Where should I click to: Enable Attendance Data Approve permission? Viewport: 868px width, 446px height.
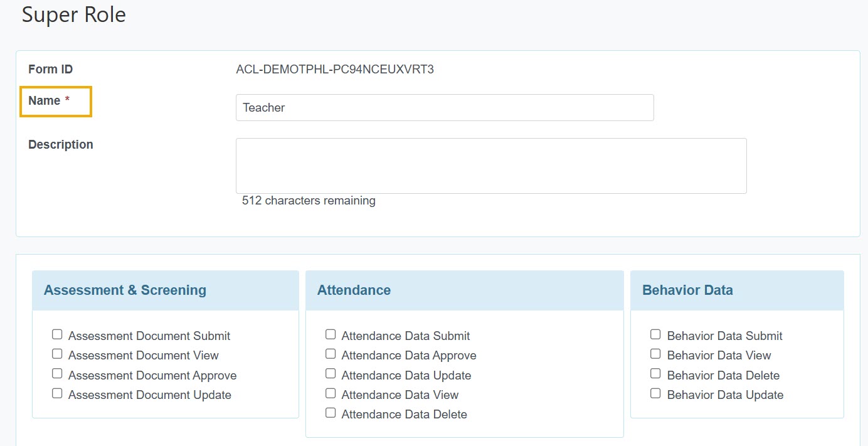click(331, 354)
